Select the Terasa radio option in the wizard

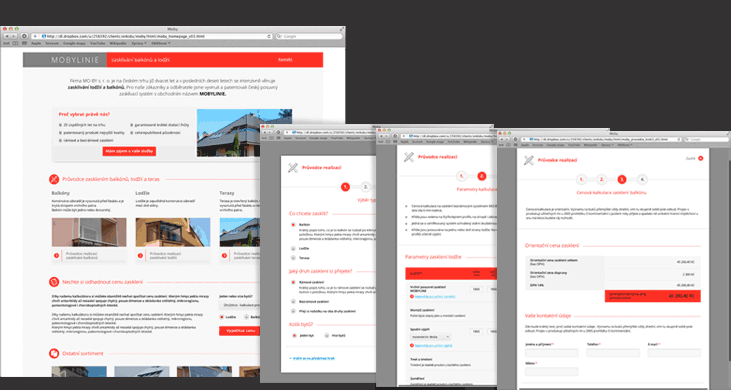(293, 258)
